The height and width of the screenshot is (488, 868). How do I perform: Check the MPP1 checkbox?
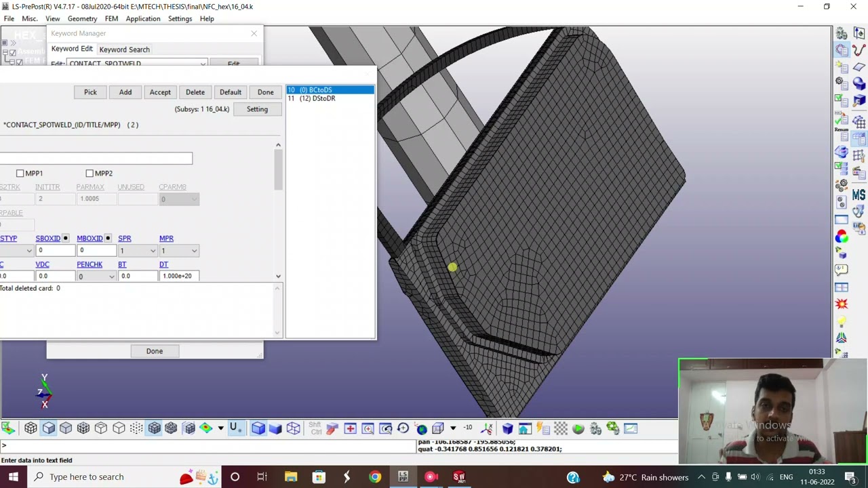pos(20,174)
